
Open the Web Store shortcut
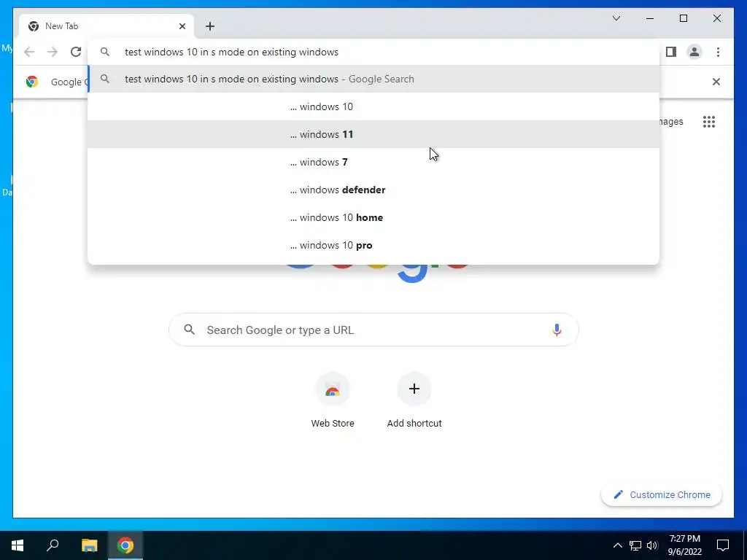coord(333,400)
